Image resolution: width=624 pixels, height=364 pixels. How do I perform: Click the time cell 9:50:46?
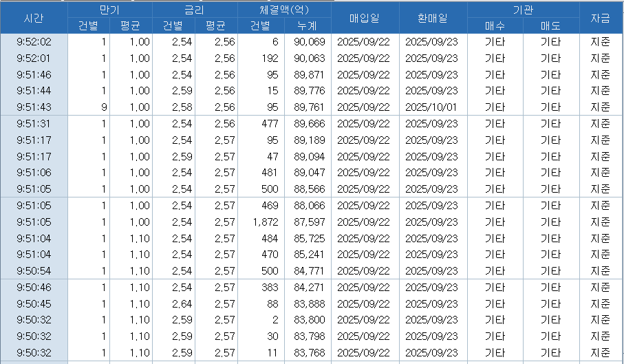coord(33,287)
